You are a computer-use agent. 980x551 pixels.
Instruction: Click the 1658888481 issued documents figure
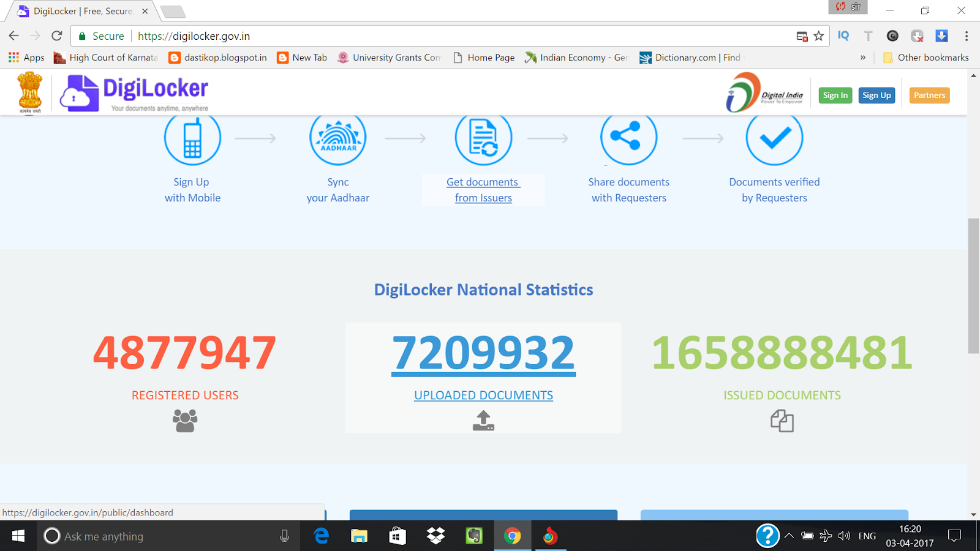tap(782, 353)
